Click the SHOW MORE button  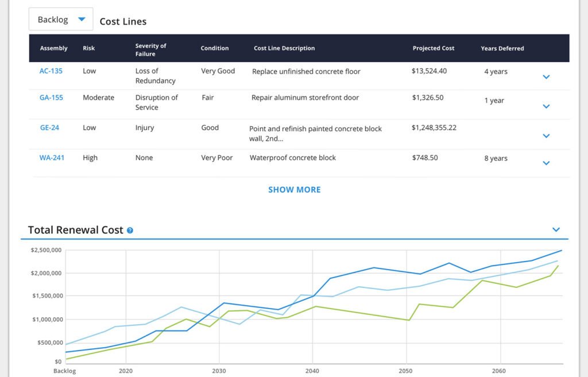pyautogui.click(x=294, y=190)
